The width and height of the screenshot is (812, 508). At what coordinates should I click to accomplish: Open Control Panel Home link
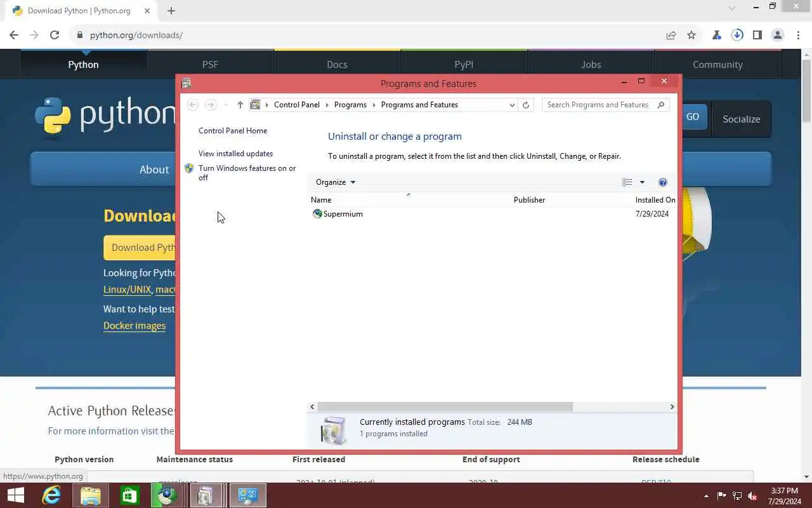(233, 131)
